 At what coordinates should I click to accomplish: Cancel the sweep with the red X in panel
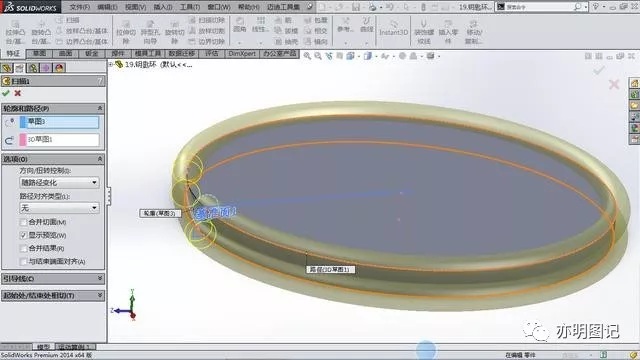pyautogui.click(x=18, y=93)
